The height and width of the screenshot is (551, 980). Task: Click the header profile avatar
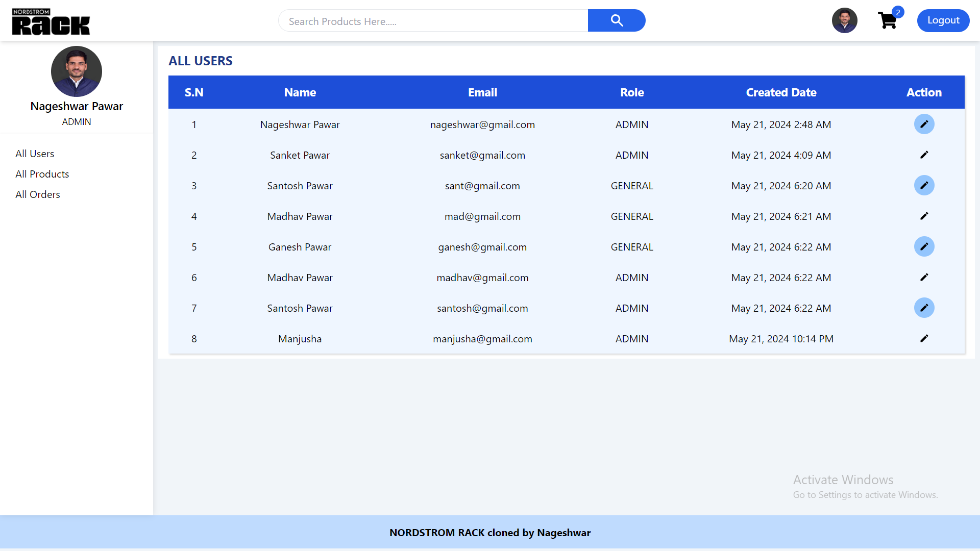845,20
